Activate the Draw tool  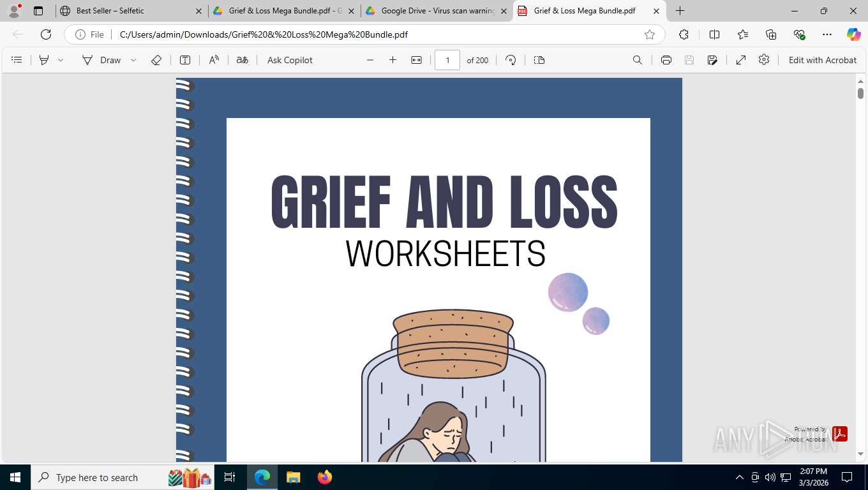tap(101, 60)
